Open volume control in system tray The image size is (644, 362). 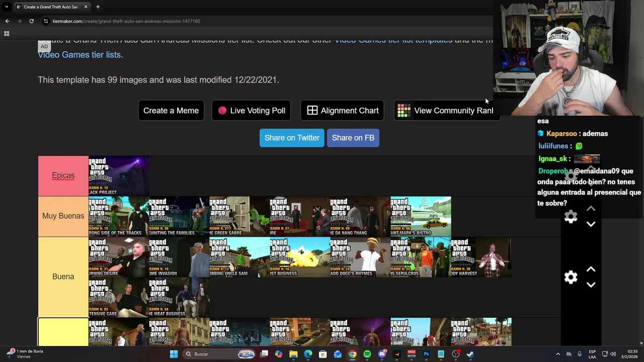click(x=613, y=354)
